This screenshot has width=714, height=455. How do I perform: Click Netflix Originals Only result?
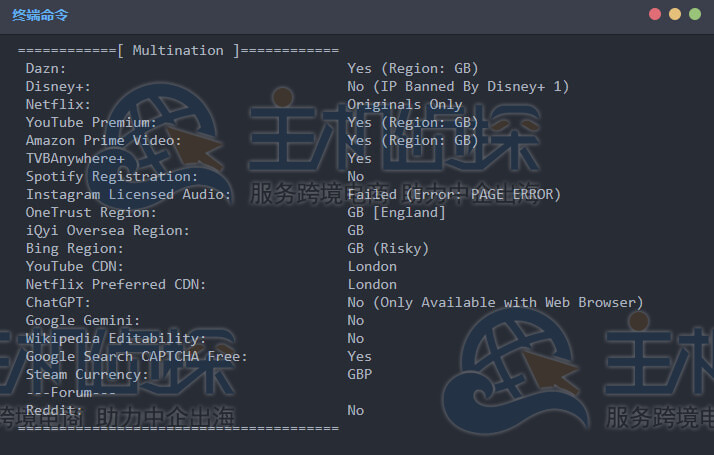[405, 104]
